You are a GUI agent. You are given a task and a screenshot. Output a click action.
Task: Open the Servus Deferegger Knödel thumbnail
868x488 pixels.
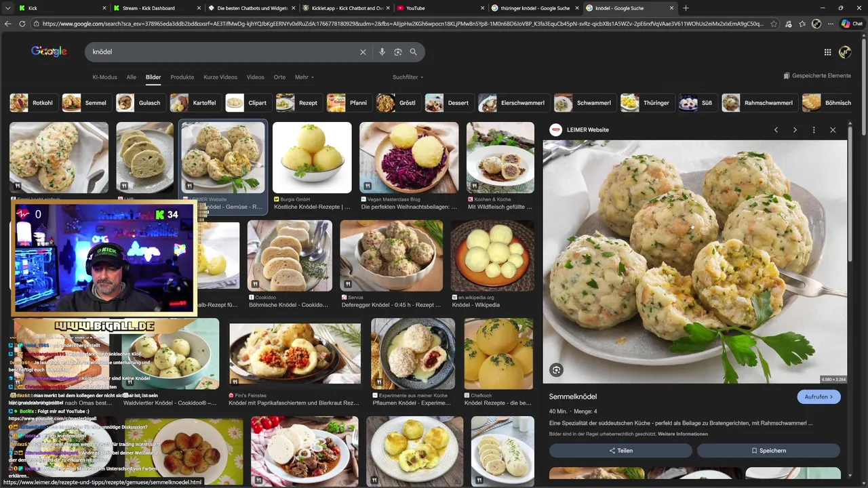tap(391, 256)
